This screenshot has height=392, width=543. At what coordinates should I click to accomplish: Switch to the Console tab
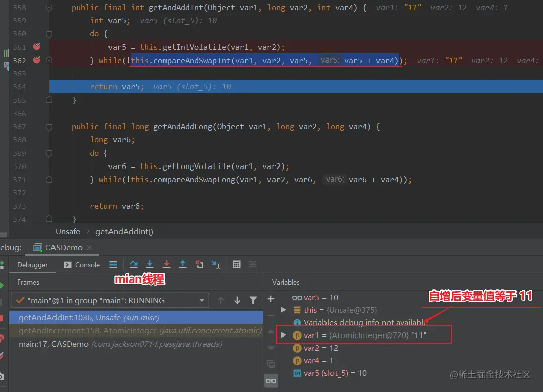[x=82, y=265]
